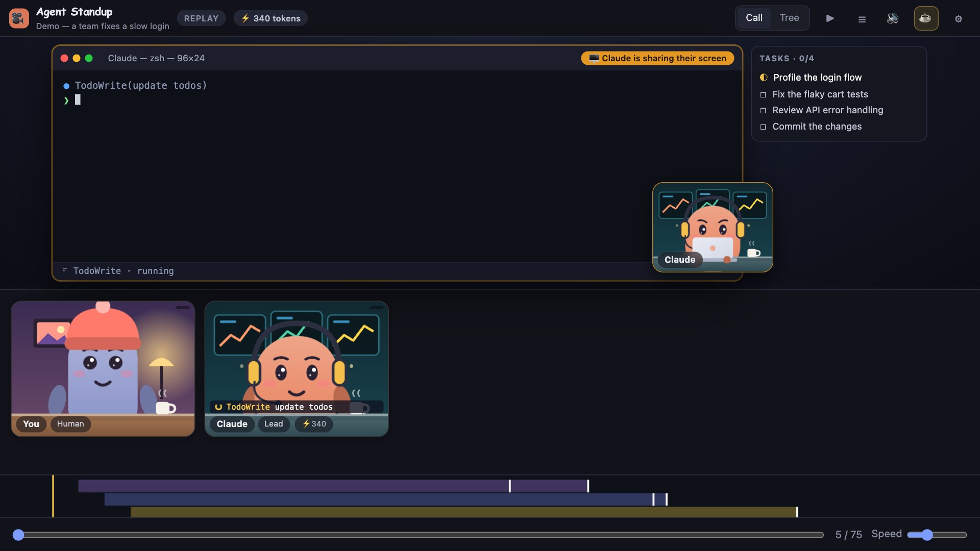
Task: Check the Fix the flaky cart tests box
Action: coord(763,95)
